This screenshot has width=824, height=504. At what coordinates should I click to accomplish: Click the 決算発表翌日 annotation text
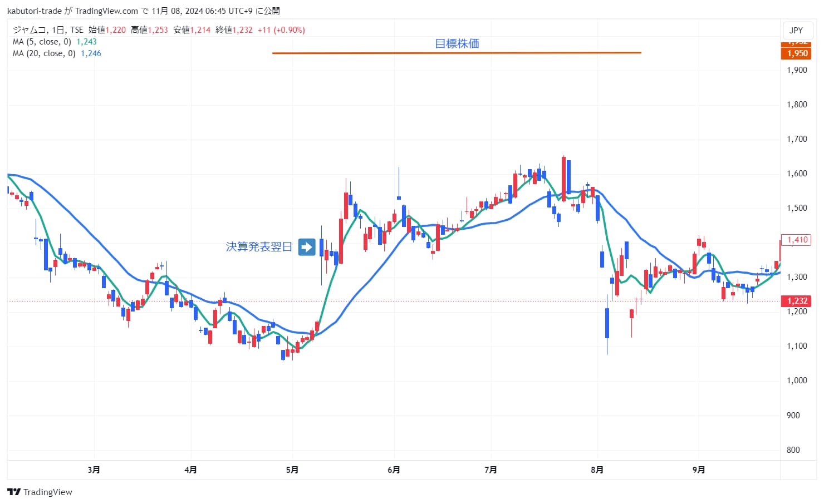click(259, 246)
